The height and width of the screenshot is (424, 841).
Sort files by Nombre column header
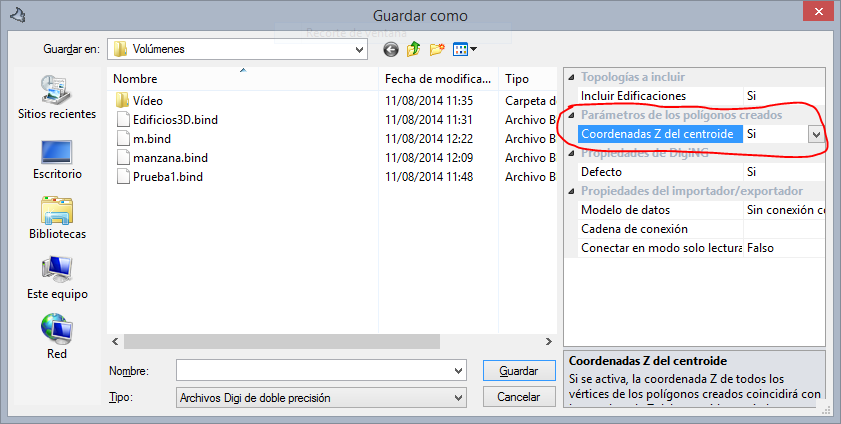click(x=240, y=79)
